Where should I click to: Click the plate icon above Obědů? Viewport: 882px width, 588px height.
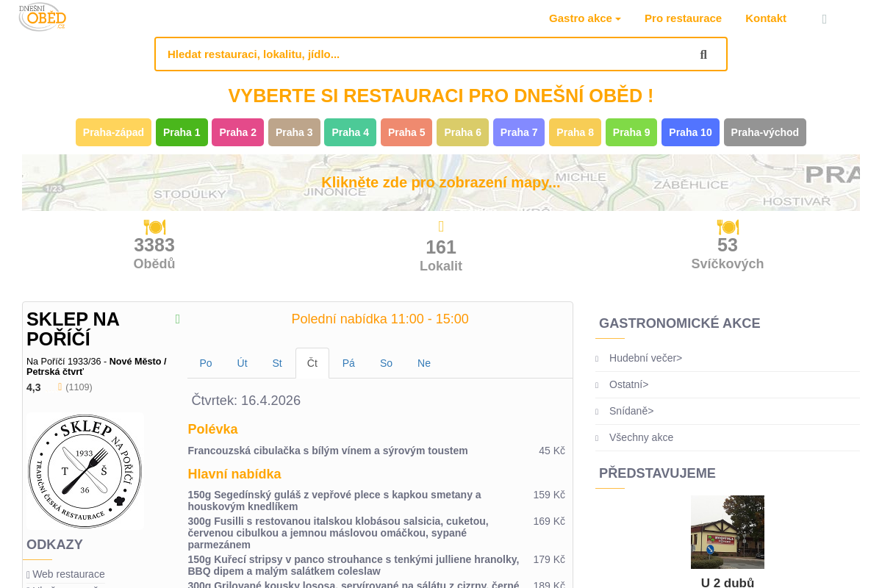click(154, 227)
